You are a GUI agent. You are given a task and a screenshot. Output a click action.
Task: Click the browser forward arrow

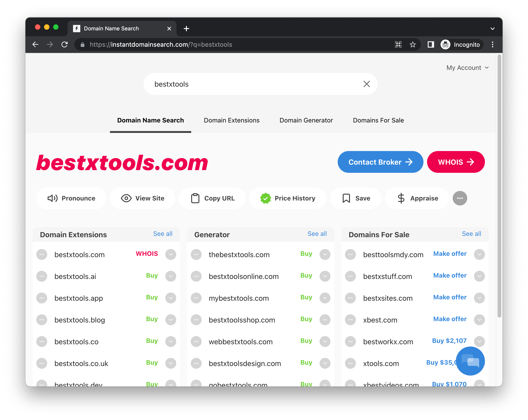pos(50,44)
